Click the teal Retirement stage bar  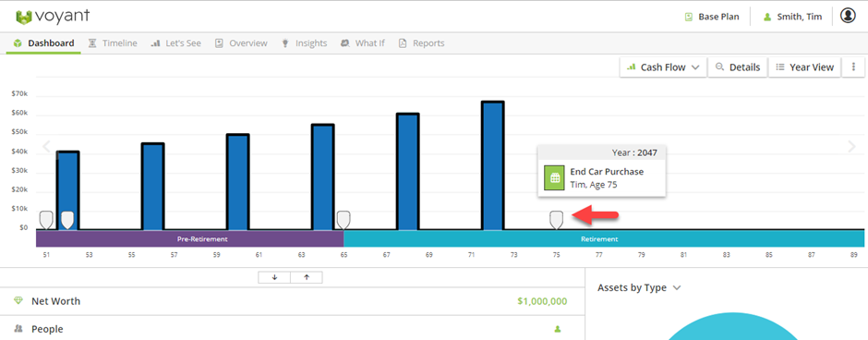click(604, 238)
